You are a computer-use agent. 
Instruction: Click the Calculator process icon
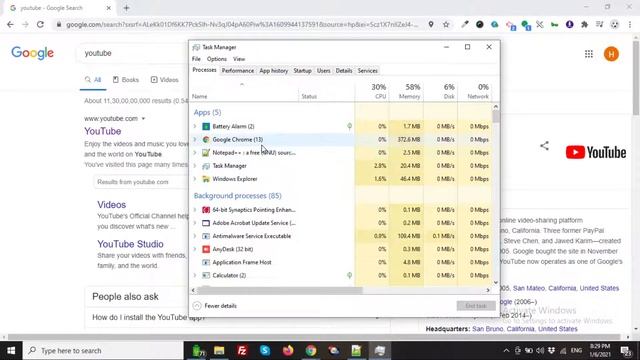[206, 275]
